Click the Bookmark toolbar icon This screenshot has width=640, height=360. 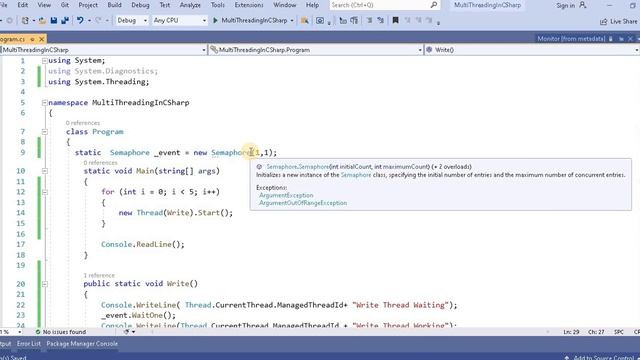tap(395, 20)
